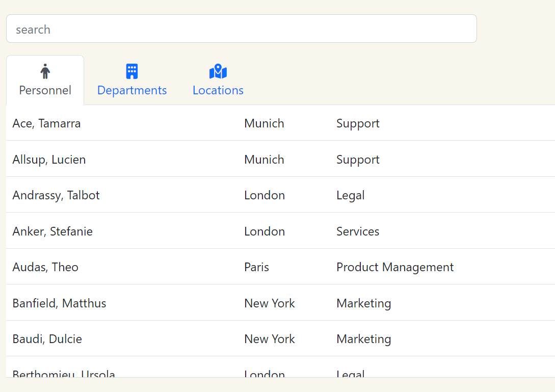Click the search input field
This screenshot has width=555, height=392.
click(241, 29)
